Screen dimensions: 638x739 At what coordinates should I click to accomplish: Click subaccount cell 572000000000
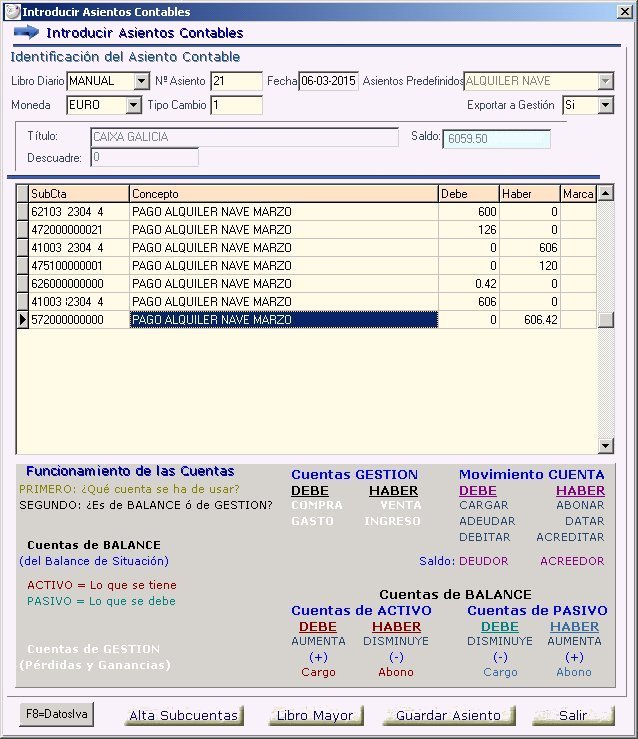click(x=79, y=320)
